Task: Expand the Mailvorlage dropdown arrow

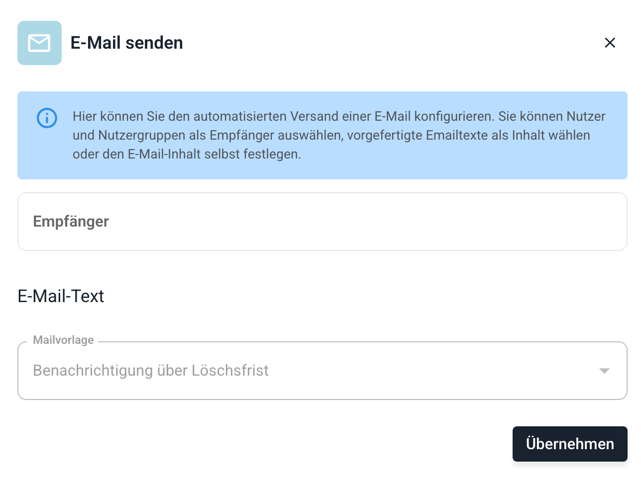Action: point(604,371)
